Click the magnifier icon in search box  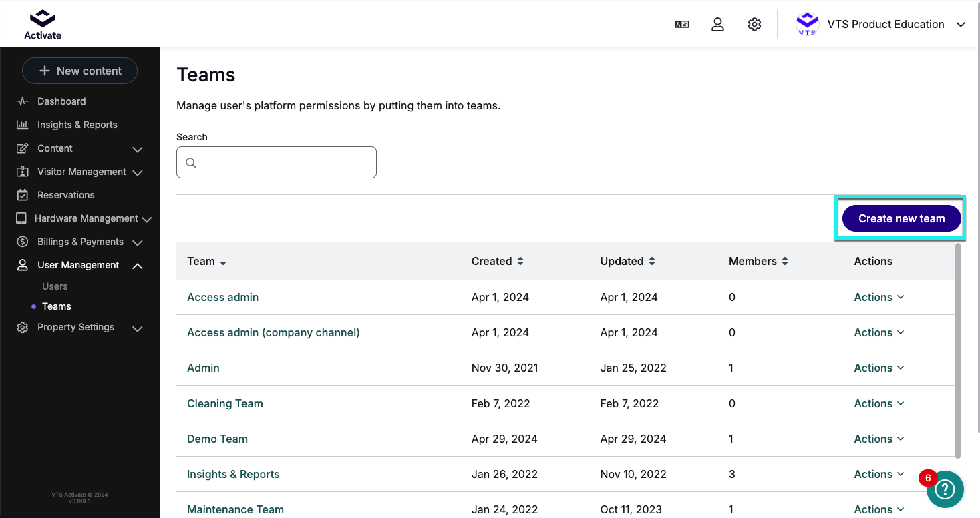click(191, 163)
